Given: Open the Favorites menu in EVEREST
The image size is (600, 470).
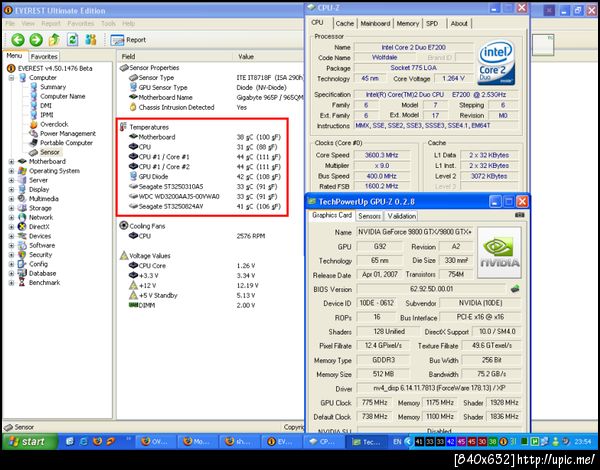Looking at the screenshot, I should [81, 23].
